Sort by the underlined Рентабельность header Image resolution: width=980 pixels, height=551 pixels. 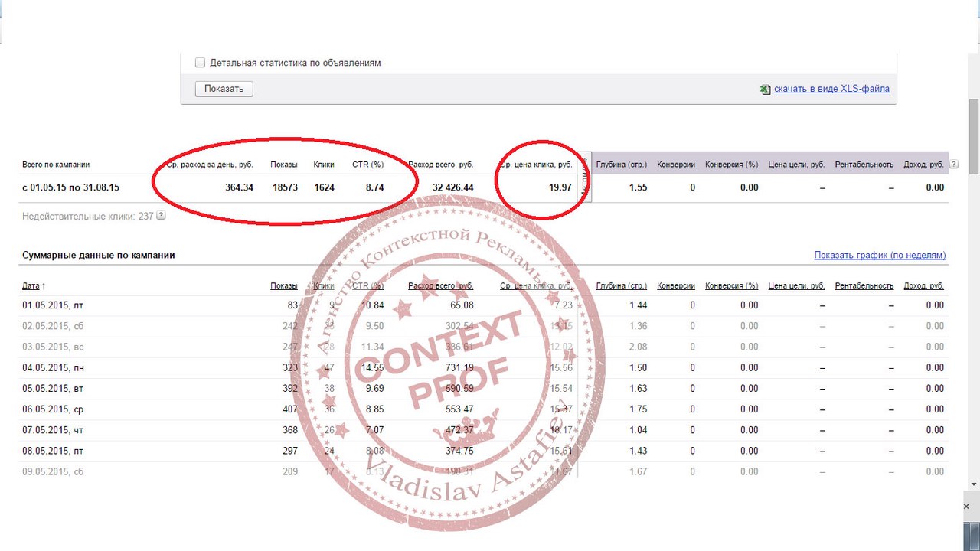coord(864,285)
